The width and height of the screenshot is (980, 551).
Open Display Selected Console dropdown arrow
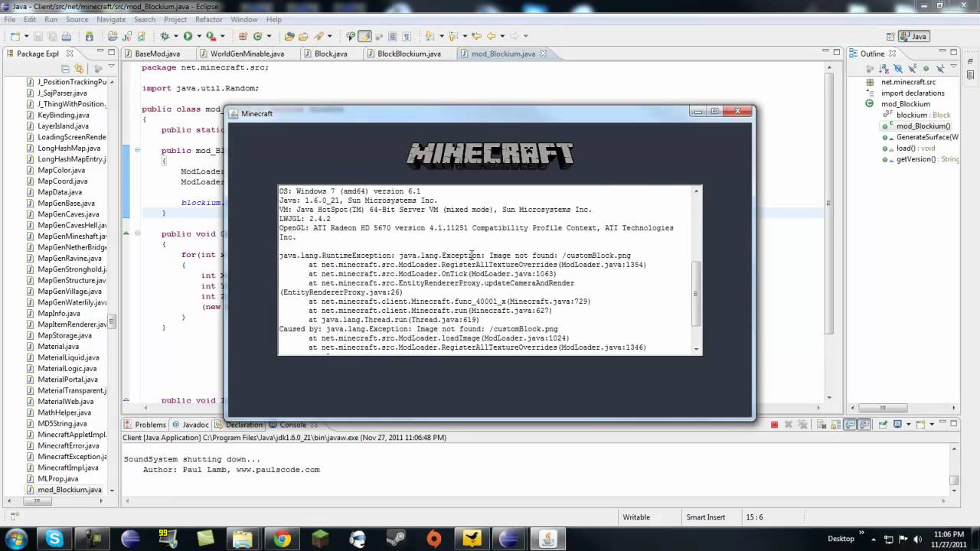pyautogui.click(x=908, y=424)
